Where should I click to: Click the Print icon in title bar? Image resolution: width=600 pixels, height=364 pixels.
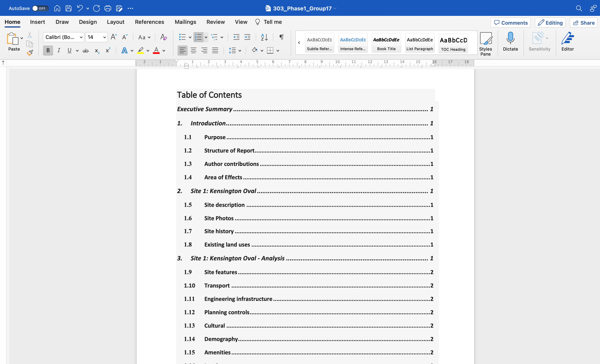(108, 8)
